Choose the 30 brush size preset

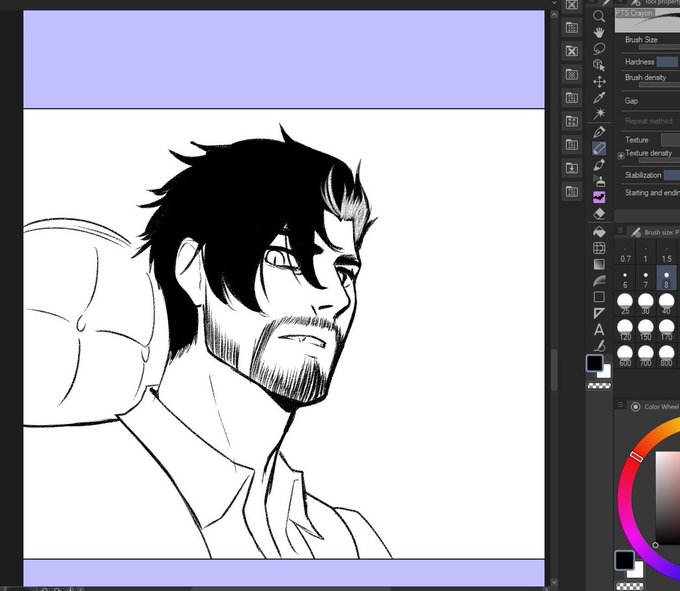[x=646, y=303]
